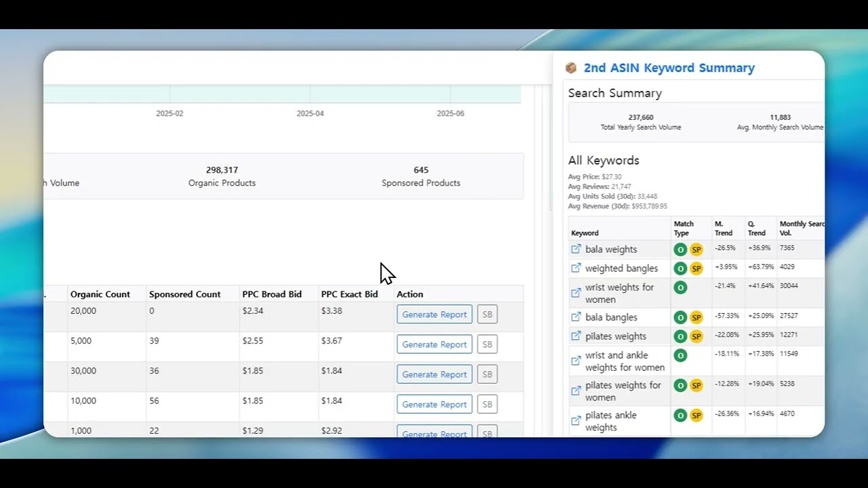The height and width of the screenshot is (488, 868).
Task: Click M. Trend column header
Action: coord(723,228)
